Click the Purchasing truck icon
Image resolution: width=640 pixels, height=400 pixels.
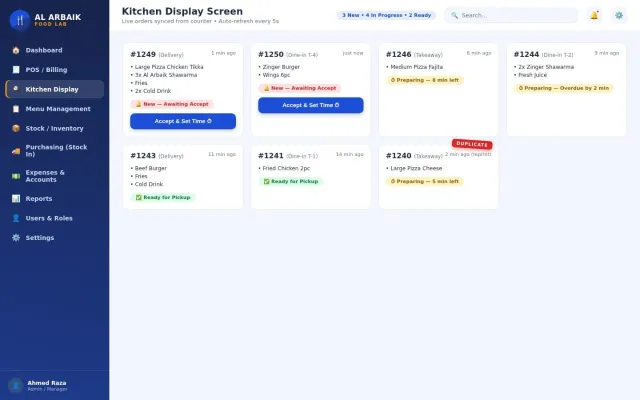(x=16, y=151)
